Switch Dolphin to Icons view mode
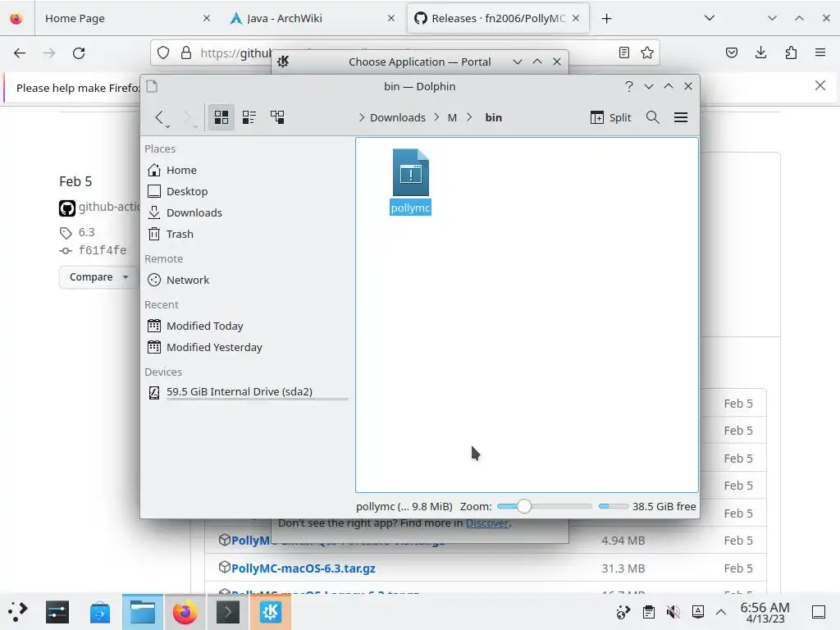The image size is (840, 630). tap(221, 117)
